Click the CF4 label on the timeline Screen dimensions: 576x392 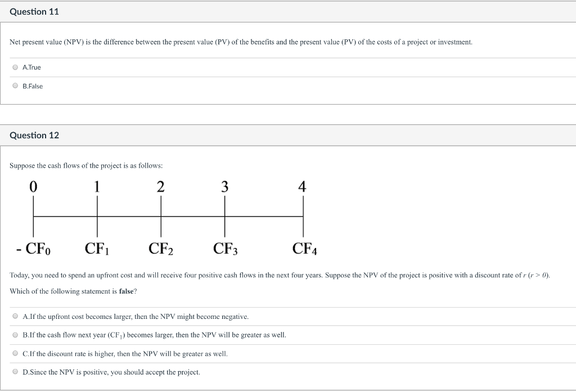coord(304,248)
